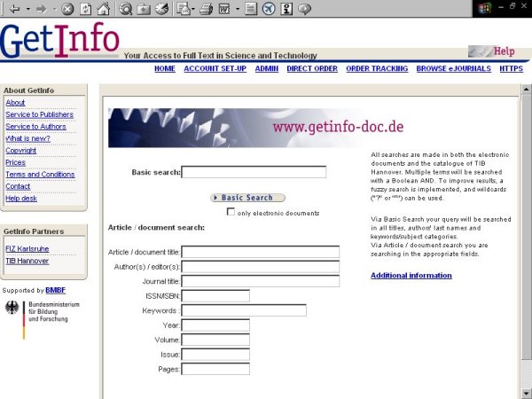Open the Additional information link

pyautogui.click(x=411, y=275)
